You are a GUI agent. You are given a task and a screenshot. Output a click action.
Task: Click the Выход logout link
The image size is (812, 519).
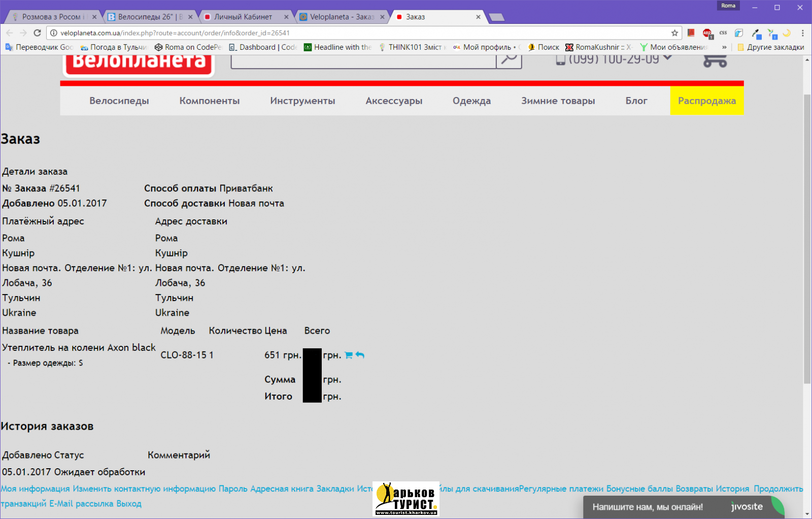tap(129, 504)
